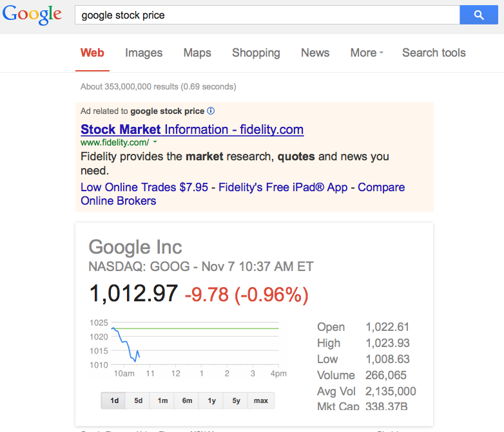The image size is (504, 432).
Task: Click the Google logo
Action: pyautogui.click(x=32, y=14)
